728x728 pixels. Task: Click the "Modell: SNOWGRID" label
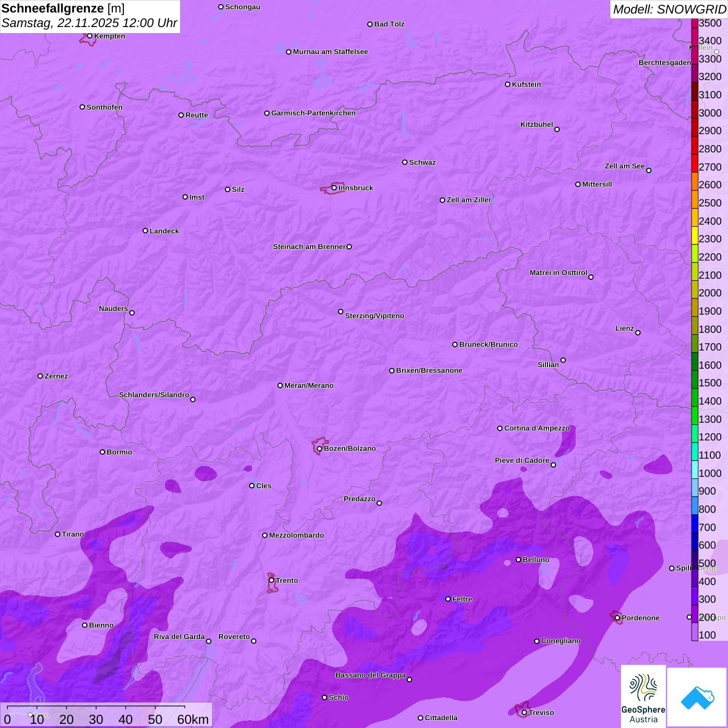coord(669,9)
